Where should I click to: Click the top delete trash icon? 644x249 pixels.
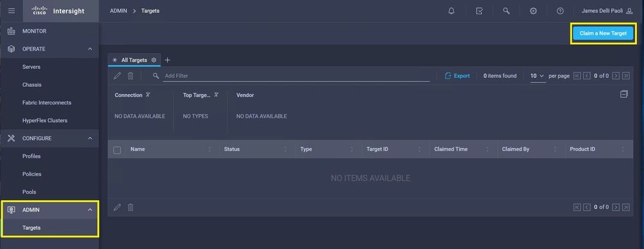(130, 76)
